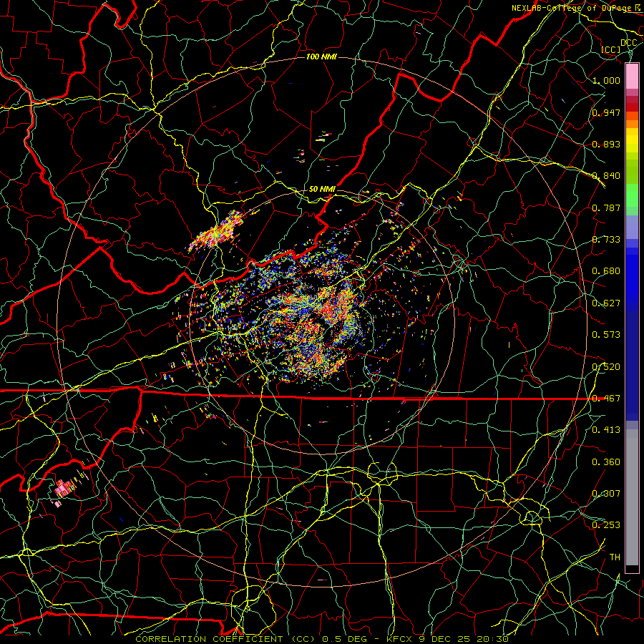Screen dimensions: 644x644
Task: Click the [CC] legend heading
Action: coord(611,49)
